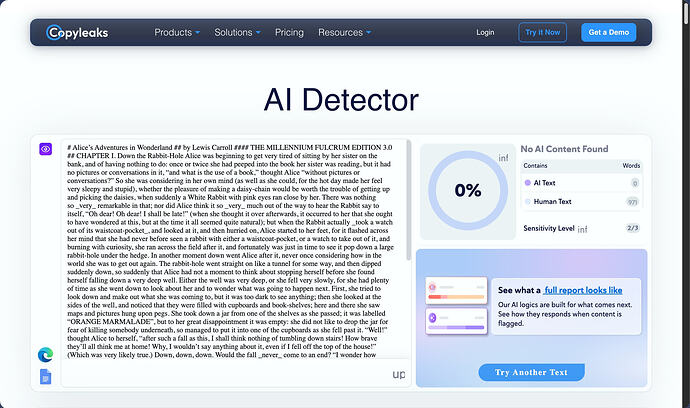Click the No AI Content Found heading
Screen dimensions: 690x408
564,149
